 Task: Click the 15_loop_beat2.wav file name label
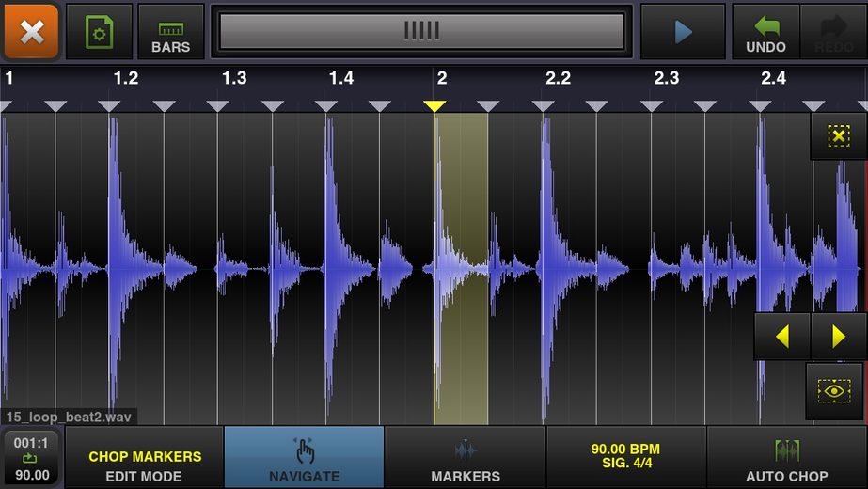point(69,417)
